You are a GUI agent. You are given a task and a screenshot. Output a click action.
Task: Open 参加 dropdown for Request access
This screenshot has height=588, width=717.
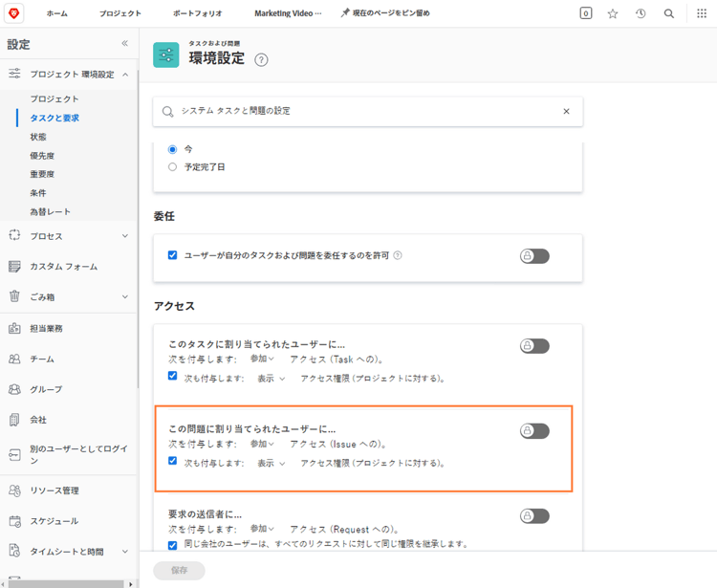click(262, 529)
